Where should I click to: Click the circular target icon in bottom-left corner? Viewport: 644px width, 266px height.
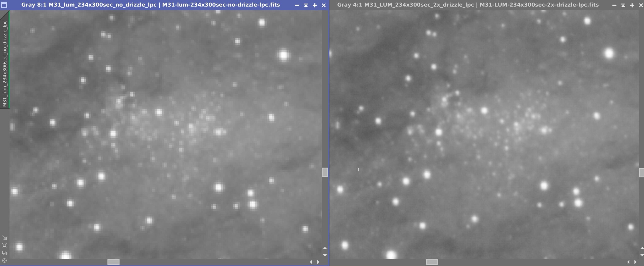pyautogui.click(x=5, y=260)
